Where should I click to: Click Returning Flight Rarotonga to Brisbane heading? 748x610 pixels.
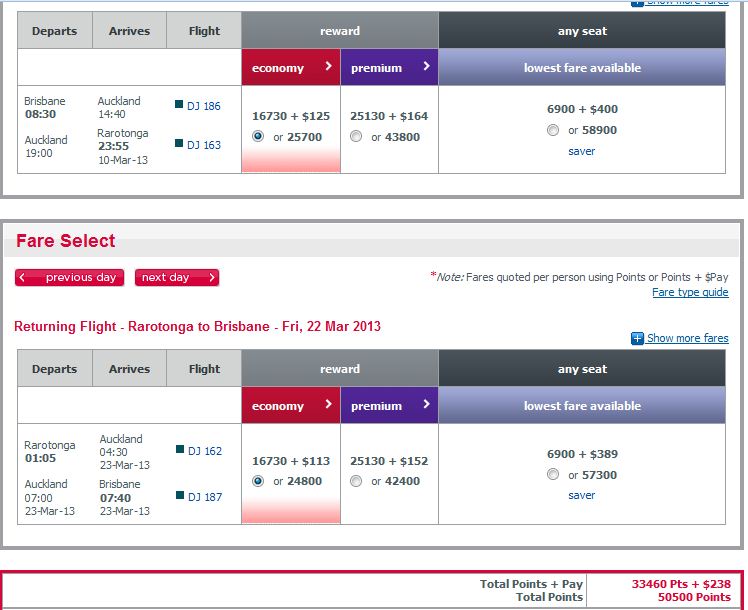tap(197, 327)
